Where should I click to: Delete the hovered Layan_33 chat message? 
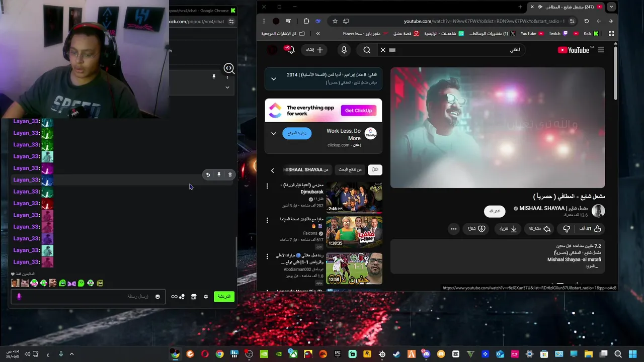[230, 174]
